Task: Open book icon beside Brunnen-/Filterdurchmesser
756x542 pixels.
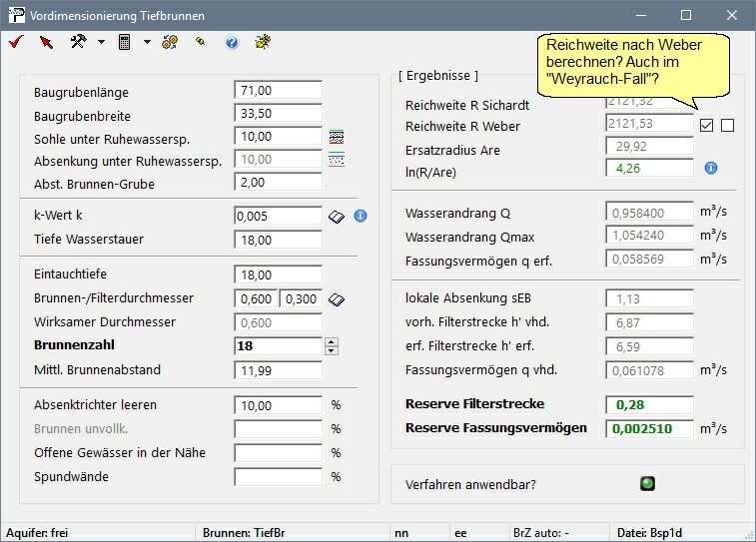Action: (337, 298)
